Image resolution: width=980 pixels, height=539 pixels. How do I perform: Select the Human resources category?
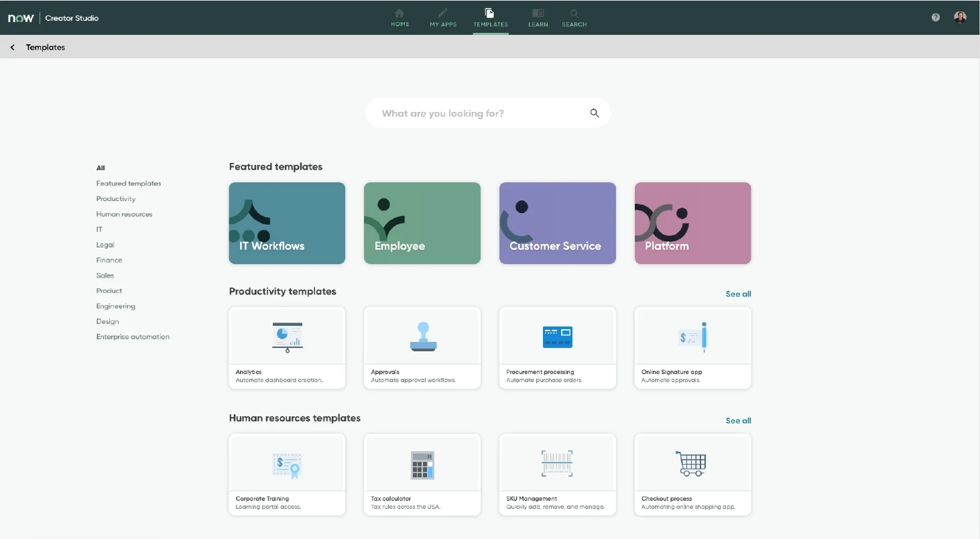pyautogui.click(x=124, y=215)
